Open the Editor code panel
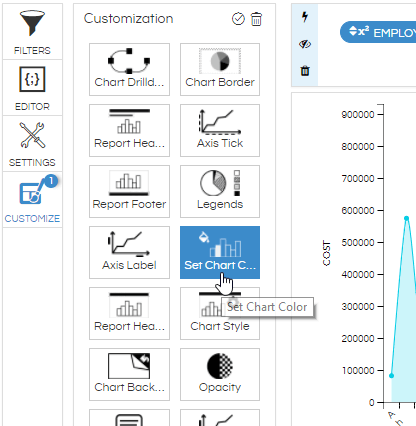 pyautogui.click(x=32, y=88)
